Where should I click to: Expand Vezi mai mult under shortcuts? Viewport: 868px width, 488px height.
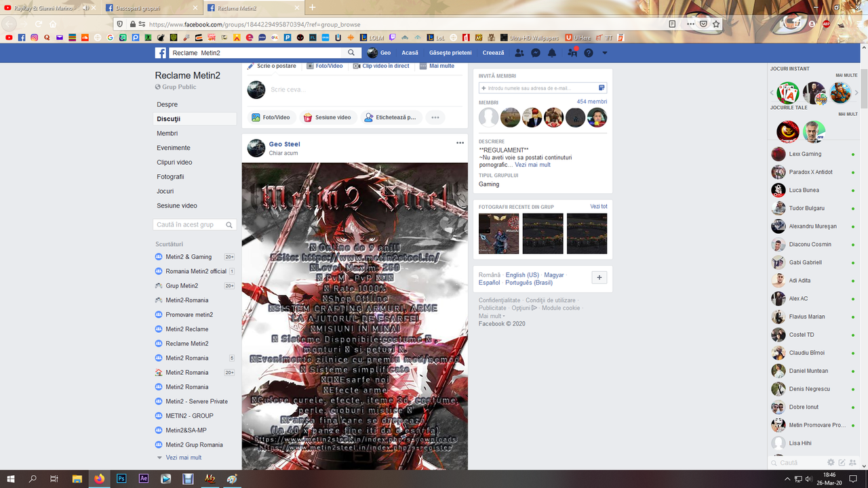(x=184, y=457)
